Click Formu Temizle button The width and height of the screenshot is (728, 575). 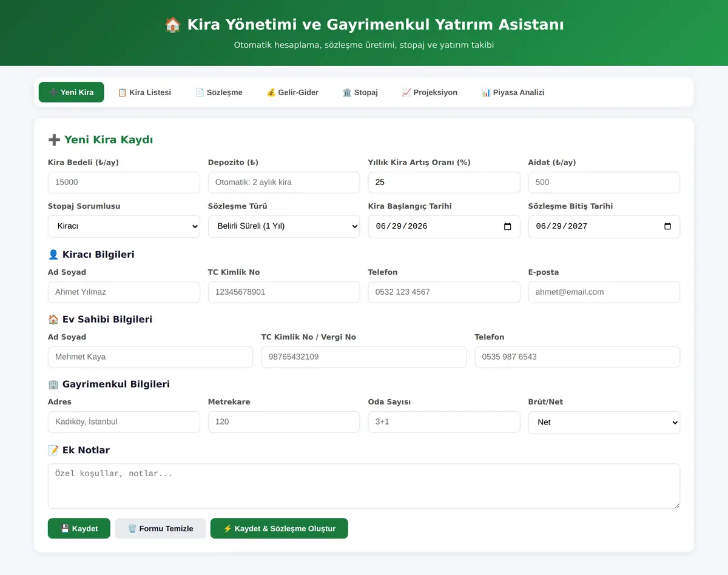161,528
